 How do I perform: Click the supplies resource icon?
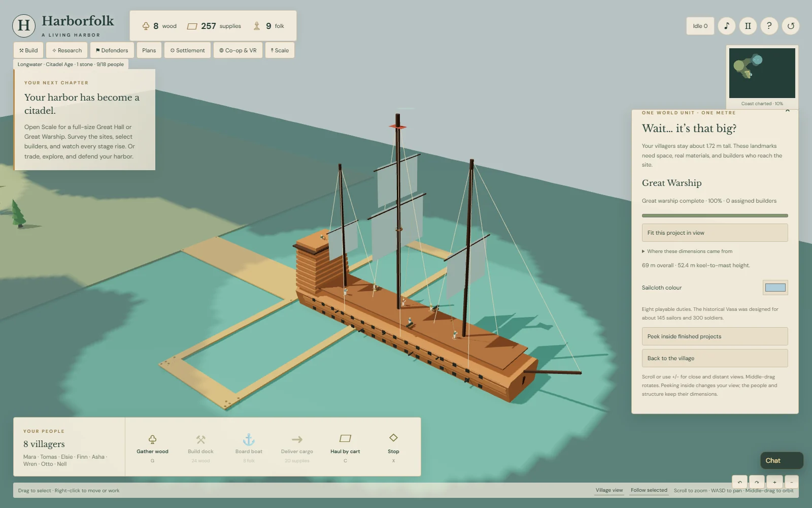192,26
